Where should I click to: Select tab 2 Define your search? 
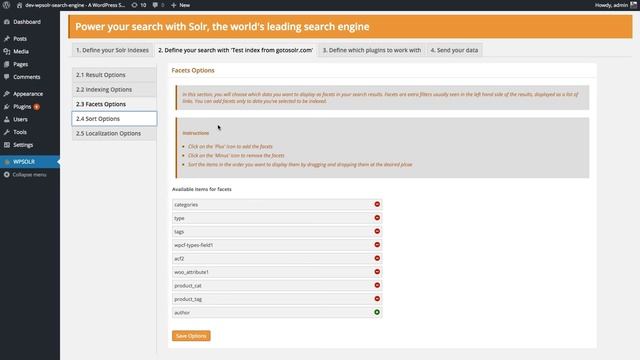click(x=236, y=50)
